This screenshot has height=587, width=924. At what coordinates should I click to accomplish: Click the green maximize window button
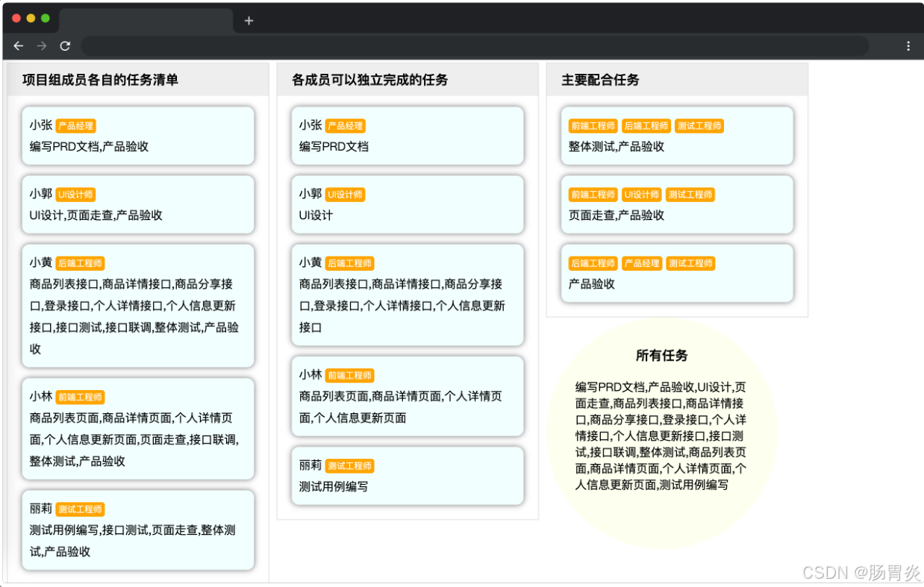click(46, 19)
